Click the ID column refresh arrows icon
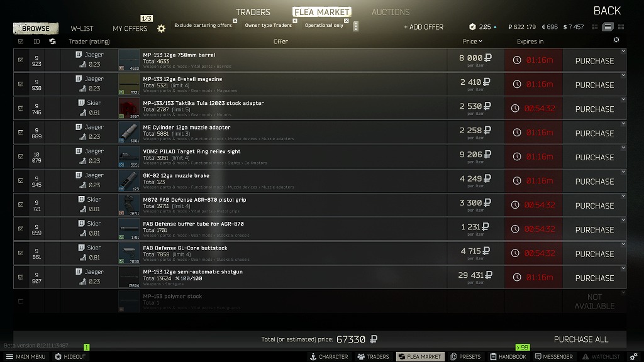 pyautogui.click(x=52, y=41)
